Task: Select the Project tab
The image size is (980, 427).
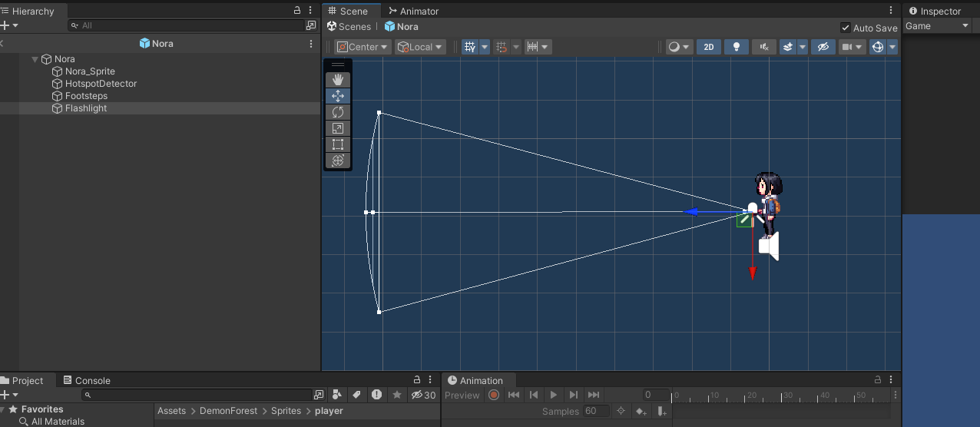Action: tap(28, 380)
